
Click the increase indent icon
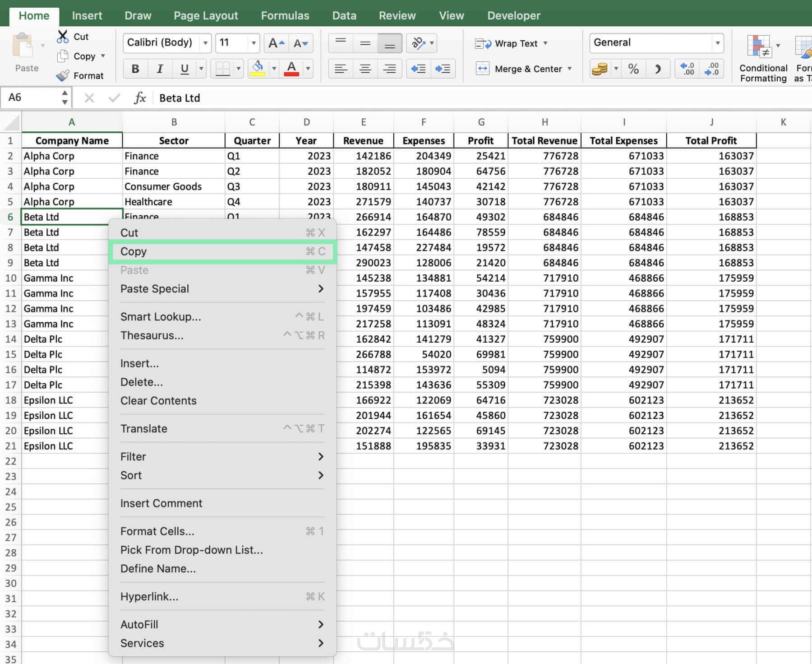coord(443,69)
